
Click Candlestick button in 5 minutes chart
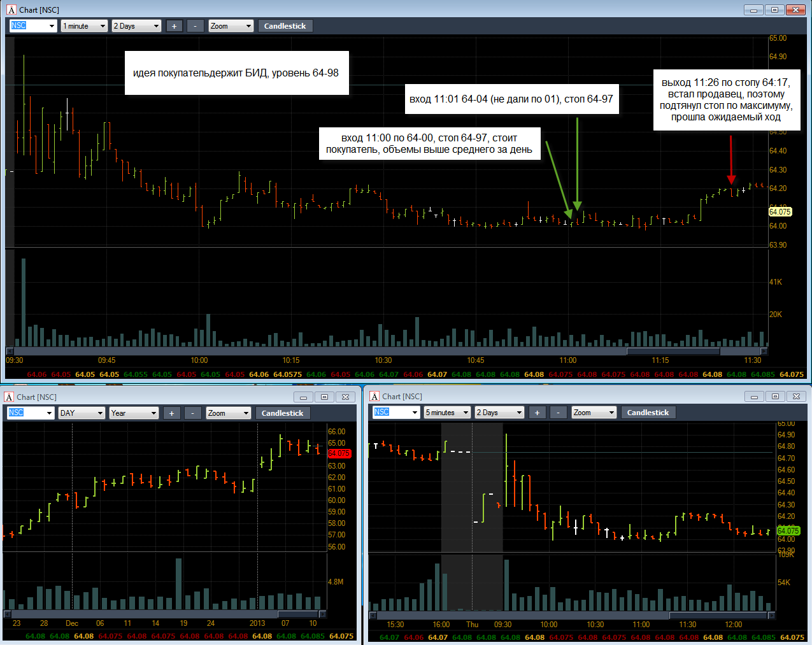[648, 413]
